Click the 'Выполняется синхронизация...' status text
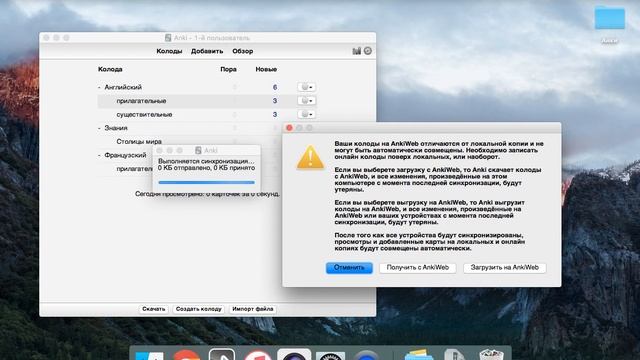This screenshot has width=640, height=360. point(206,161)
